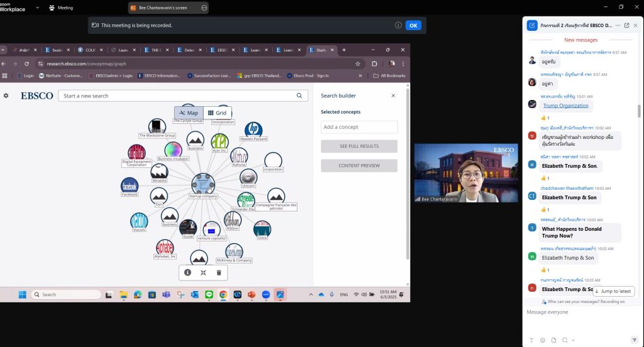Screen dimensions: 644x347
Task: Switch concept view to Grid
Action: [x=217, y=113]
